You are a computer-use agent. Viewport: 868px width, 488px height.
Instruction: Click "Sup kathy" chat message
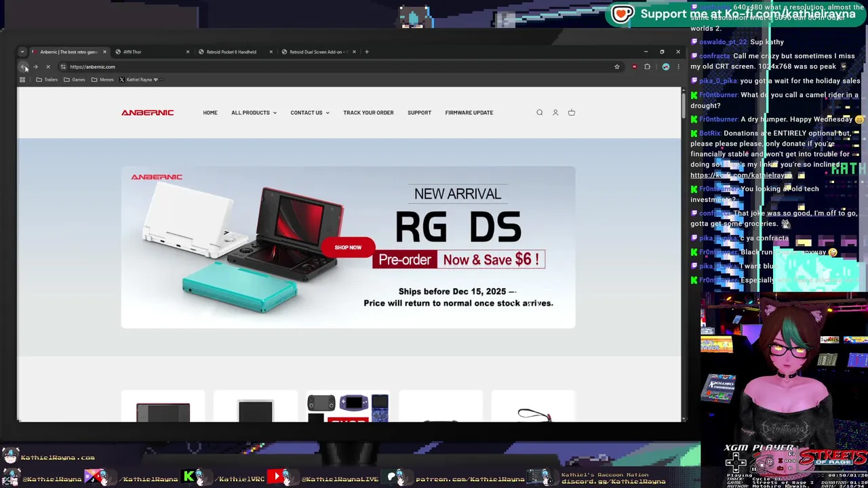point(767,42)
